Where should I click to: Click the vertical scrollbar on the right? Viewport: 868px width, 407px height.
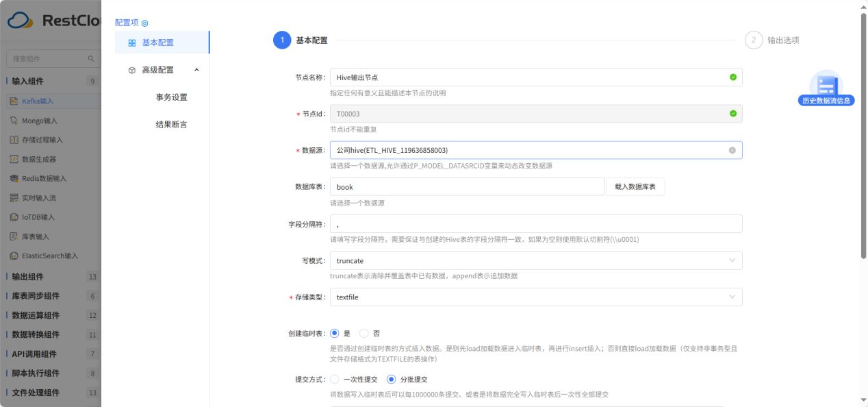(863, 137)
